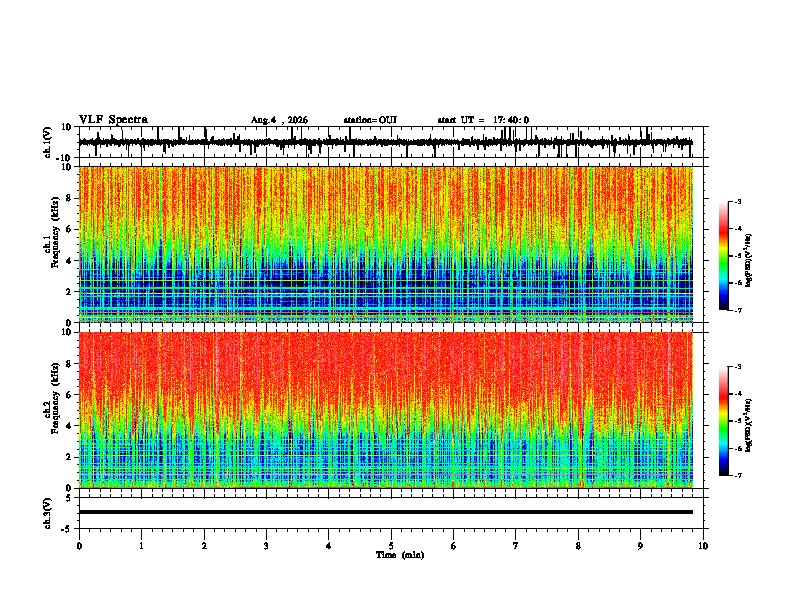Screen dimensions: 792x612
Task: Click the bottom time axis tick label "6"
Action: 454,546
